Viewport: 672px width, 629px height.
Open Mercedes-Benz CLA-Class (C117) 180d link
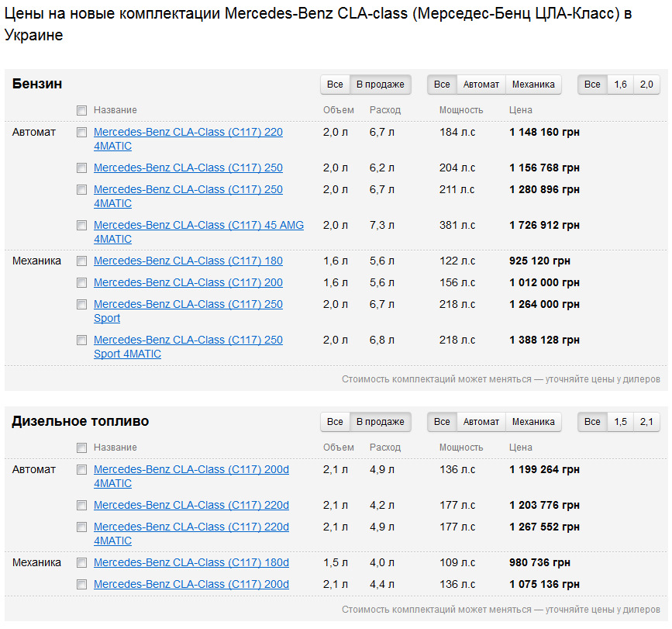(191, 562)
